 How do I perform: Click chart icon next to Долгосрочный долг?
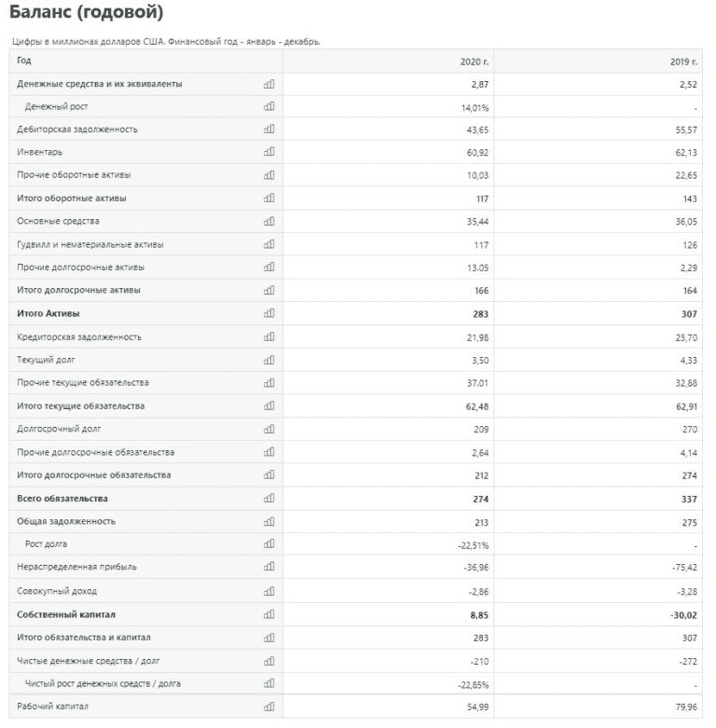pyautogui.click(x=269, y=429)
